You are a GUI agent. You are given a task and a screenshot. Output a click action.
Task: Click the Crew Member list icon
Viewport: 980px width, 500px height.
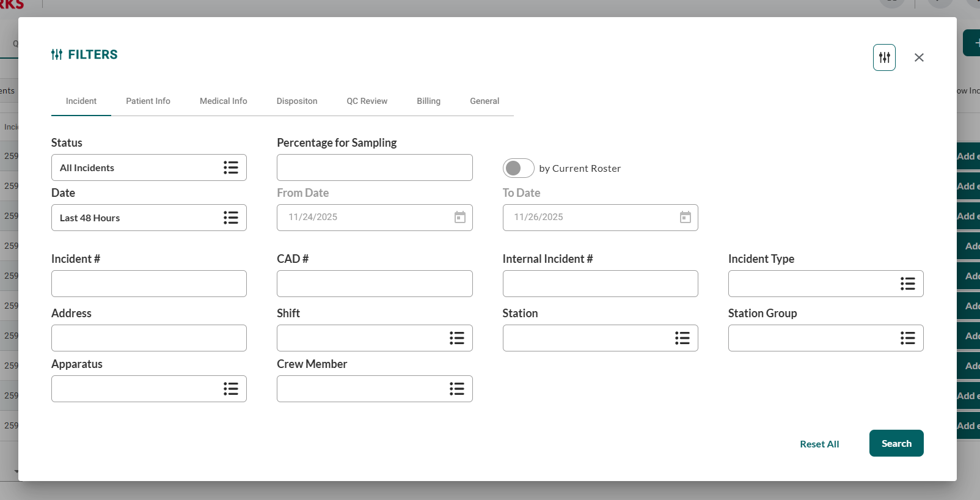(x=456, y=389)
